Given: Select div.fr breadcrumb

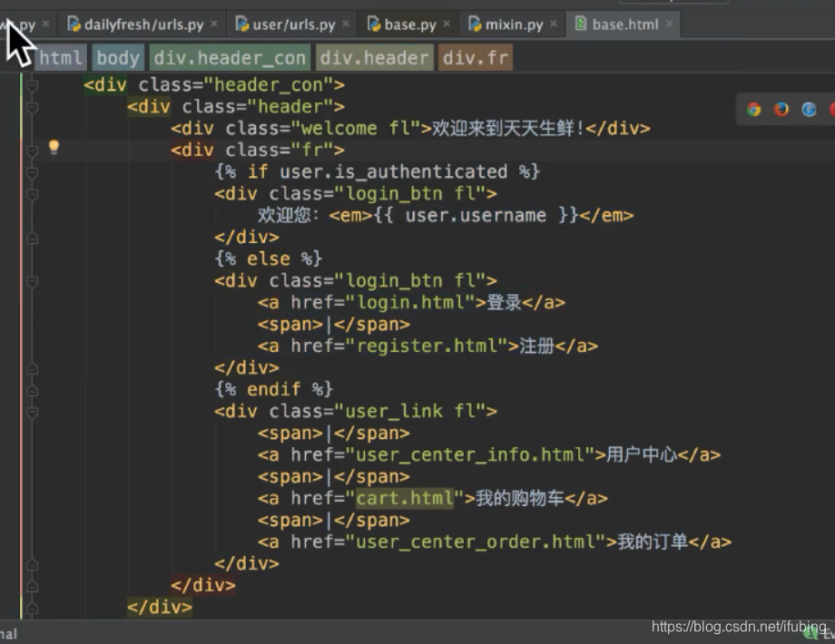Looking at the screenshot, I should click(x=475, y=57).
